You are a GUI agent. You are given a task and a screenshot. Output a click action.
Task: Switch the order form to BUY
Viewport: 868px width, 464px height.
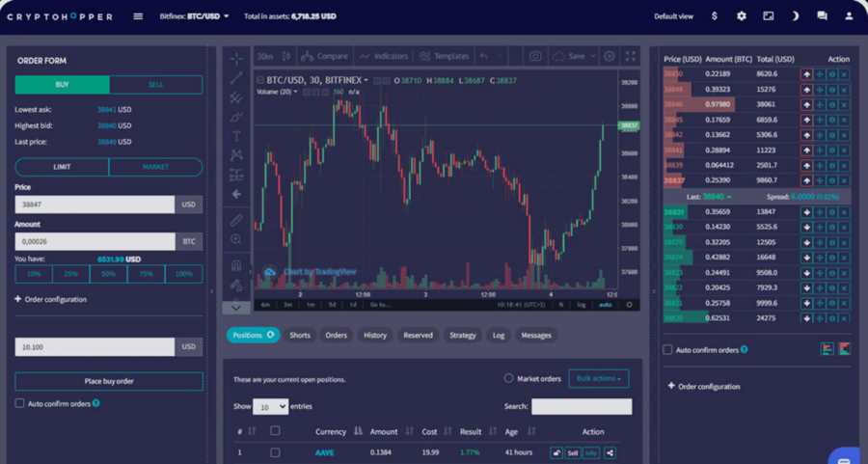point(62,85)
